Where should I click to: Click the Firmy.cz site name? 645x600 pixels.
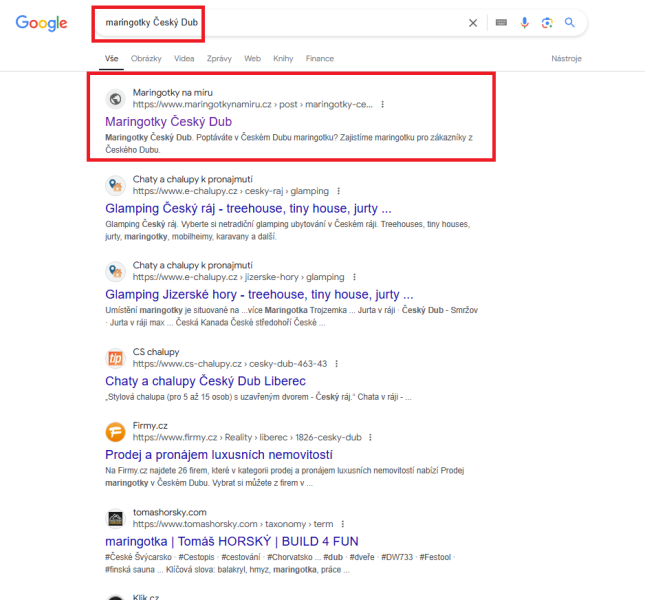150,426
